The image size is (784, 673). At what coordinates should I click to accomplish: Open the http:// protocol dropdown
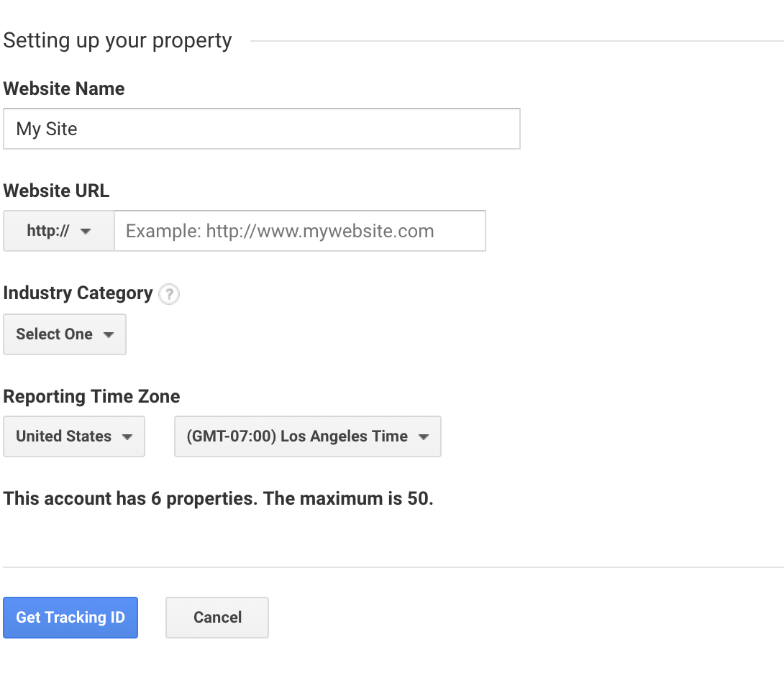[58, 231]
